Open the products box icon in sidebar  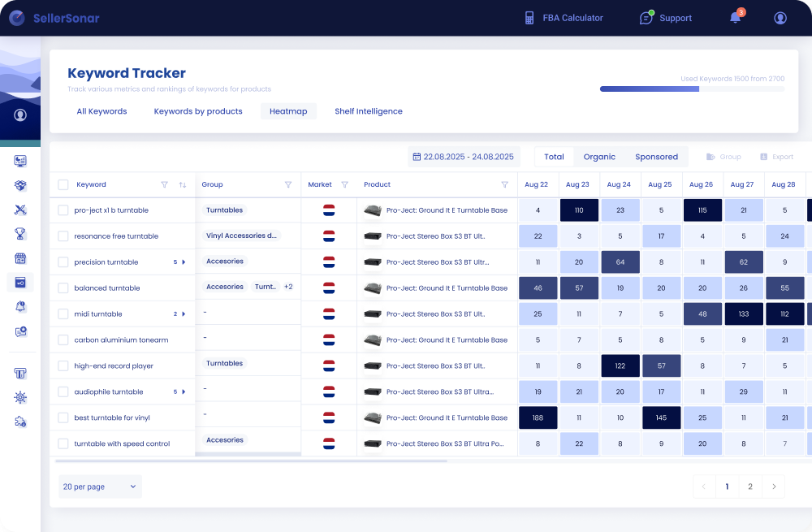coord(20,185)
